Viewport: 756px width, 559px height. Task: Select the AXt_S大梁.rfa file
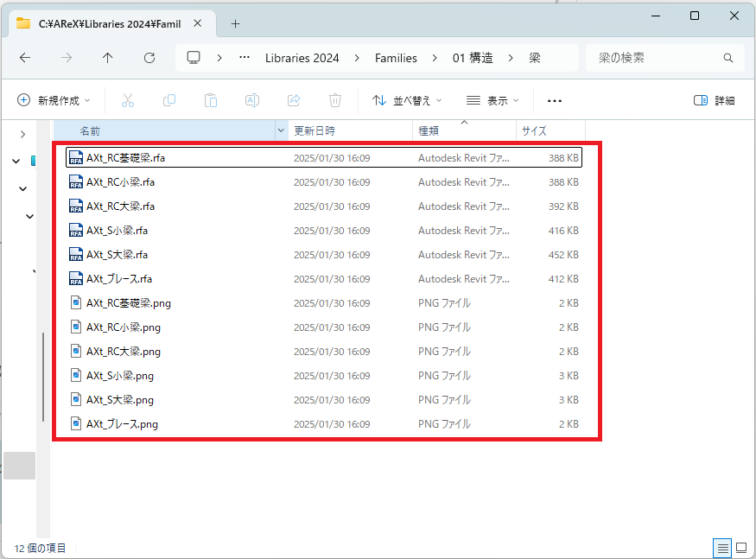coord(117,255)
